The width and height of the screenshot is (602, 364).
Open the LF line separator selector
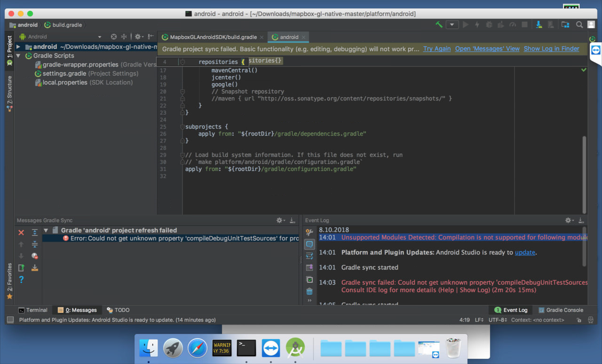click(479, 320)
